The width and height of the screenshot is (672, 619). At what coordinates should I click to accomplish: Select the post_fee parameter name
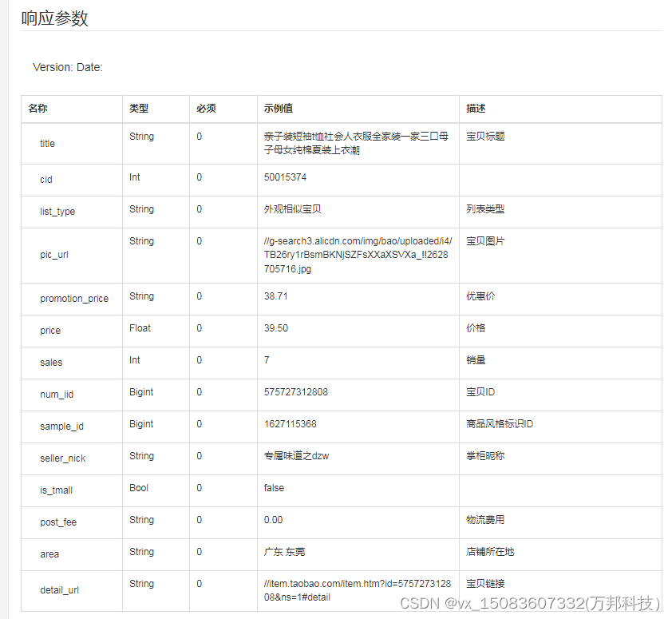pyautogui.click(x=58, y=522)
